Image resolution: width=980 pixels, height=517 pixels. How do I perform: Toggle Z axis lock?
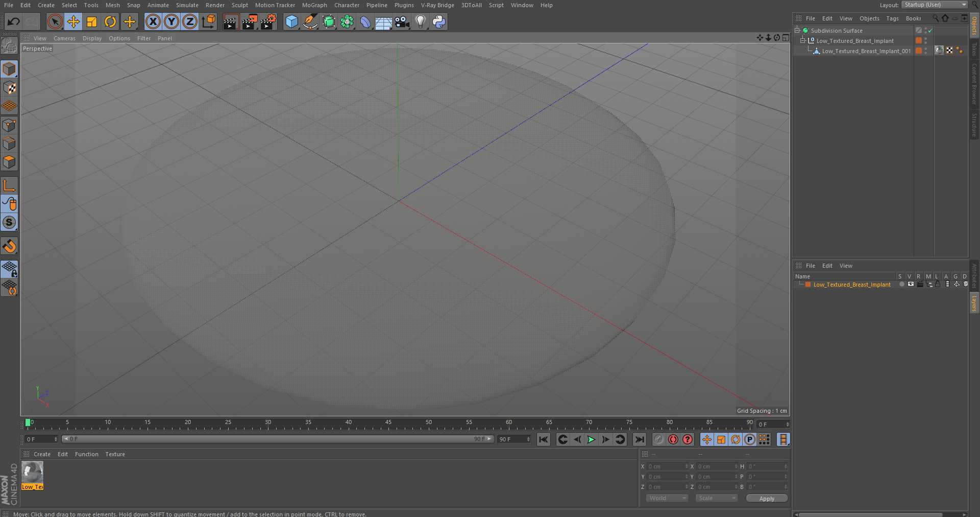tap(190, 21)
